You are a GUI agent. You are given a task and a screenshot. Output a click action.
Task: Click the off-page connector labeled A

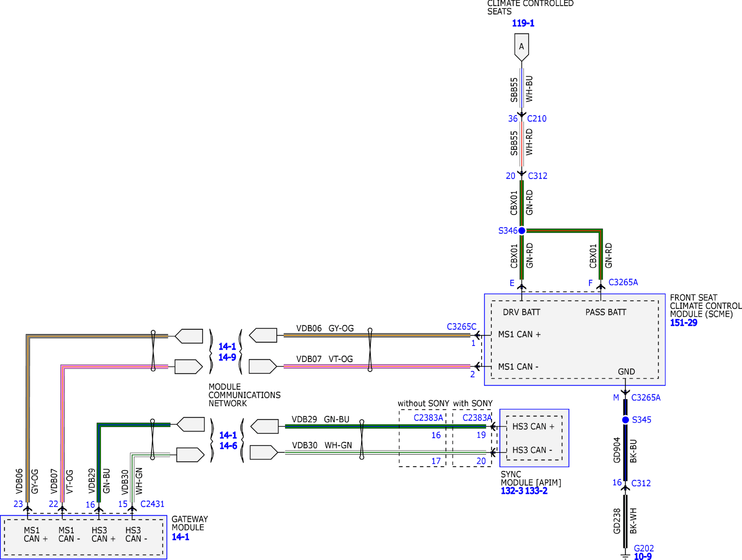pyautogui.click(x=521, y=47)
